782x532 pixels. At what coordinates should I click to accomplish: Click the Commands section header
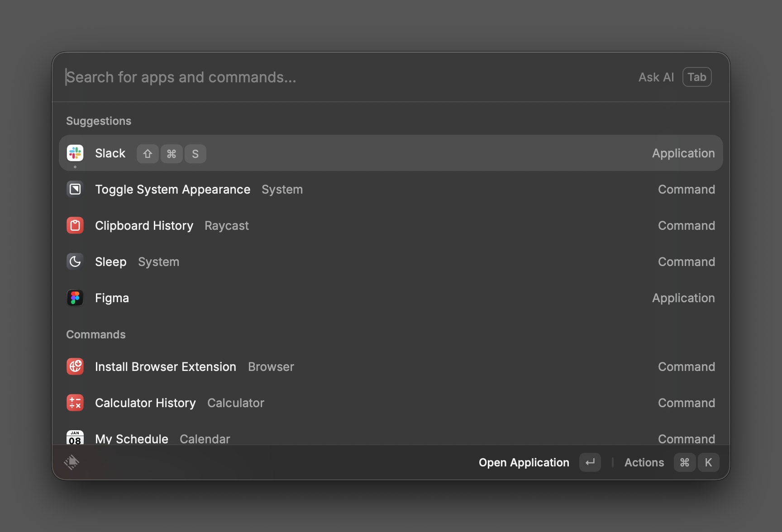[x=96, y=334]
